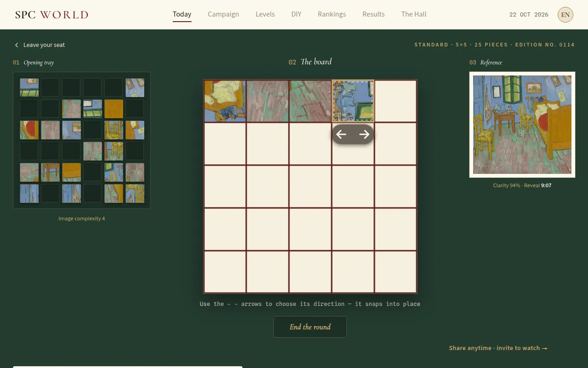The image size is (588, 368).
Task: Click the arrows direction instruction text
Action: 310,304
